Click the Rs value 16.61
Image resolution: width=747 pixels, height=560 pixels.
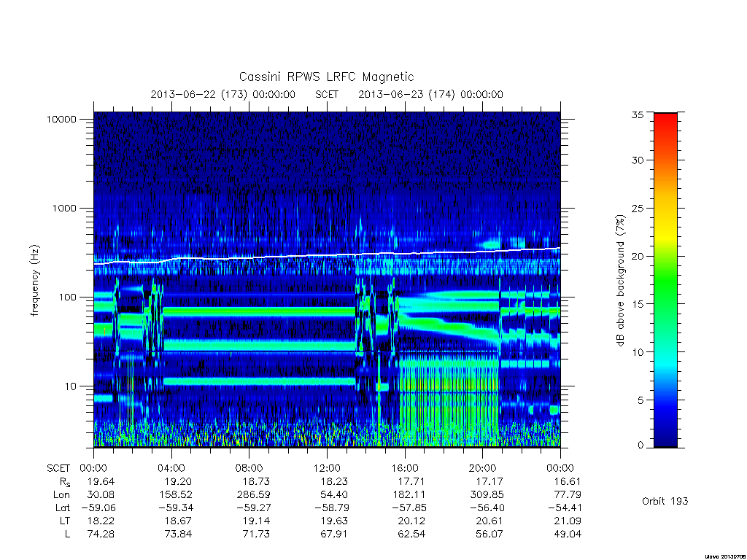pyautogui.click(x=568, y=481)
